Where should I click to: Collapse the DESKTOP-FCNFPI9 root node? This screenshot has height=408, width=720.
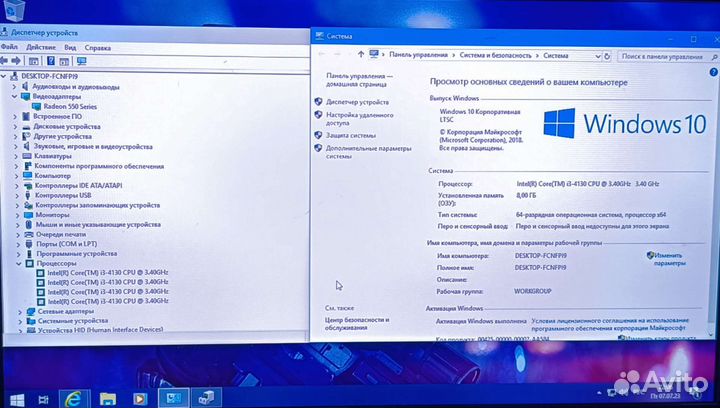click(4, 76)
